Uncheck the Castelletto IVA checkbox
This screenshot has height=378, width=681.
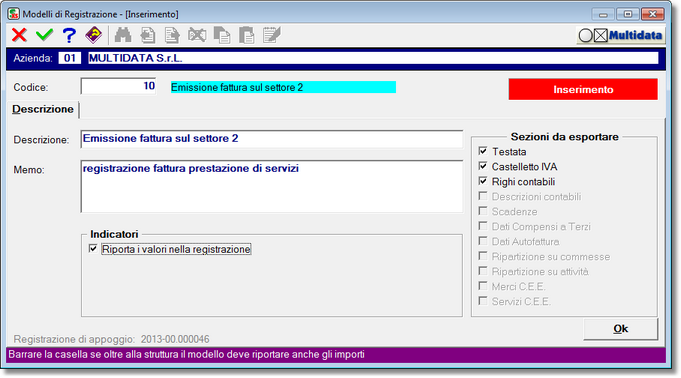[x=483, y=166]
